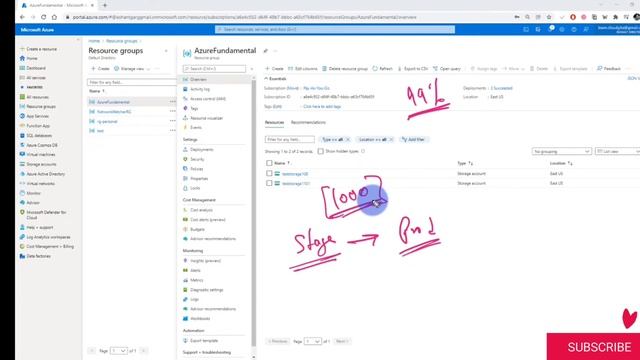640x360 pixels.
Task: Click Edit columns button
Action: 303,69
